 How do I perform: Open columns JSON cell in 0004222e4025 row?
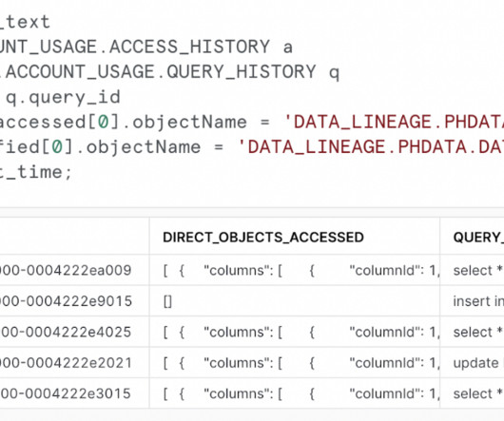295,332
